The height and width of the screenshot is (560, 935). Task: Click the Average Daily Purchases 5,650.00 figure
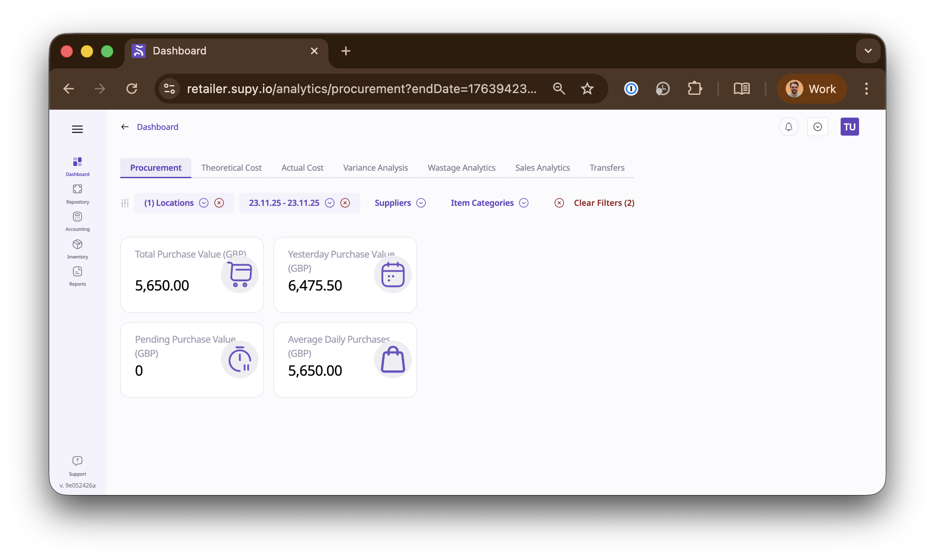tap(315, 371)
